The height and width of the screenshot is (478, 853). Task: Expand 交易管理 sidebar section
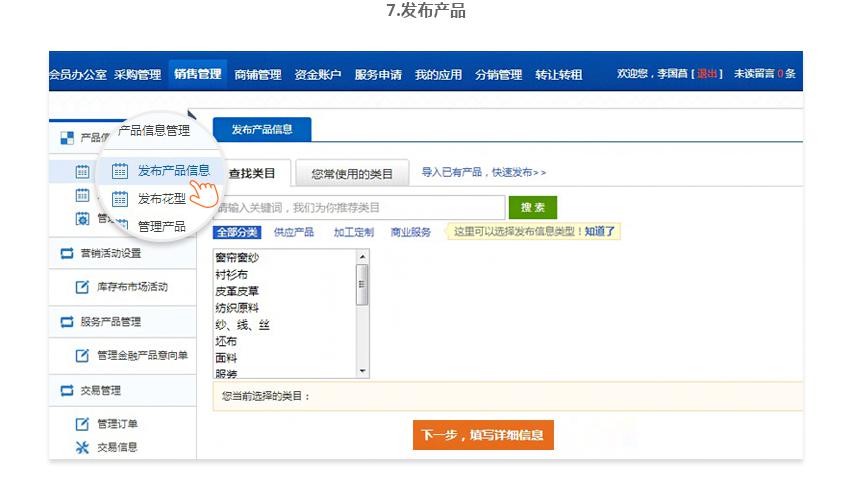(x=101, y=390)
